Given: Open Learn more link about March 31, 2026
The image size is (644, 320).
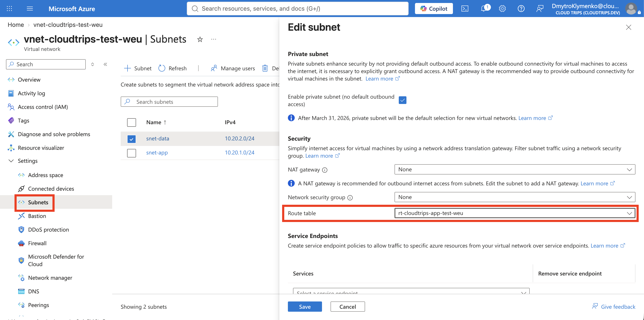Looking at the screenshot, I should 535,118.
